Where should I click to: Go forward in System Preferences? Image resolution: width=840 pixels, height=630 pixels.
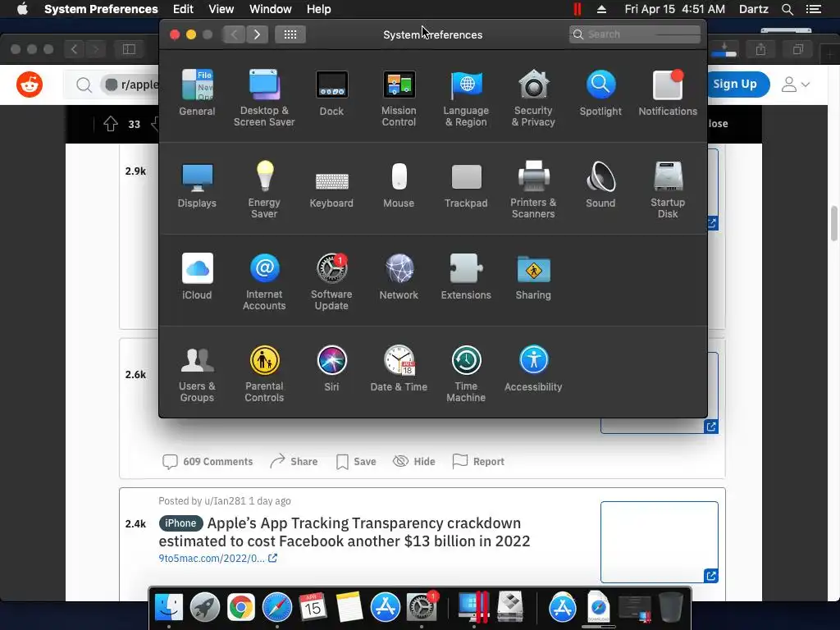tap(257, 34)
